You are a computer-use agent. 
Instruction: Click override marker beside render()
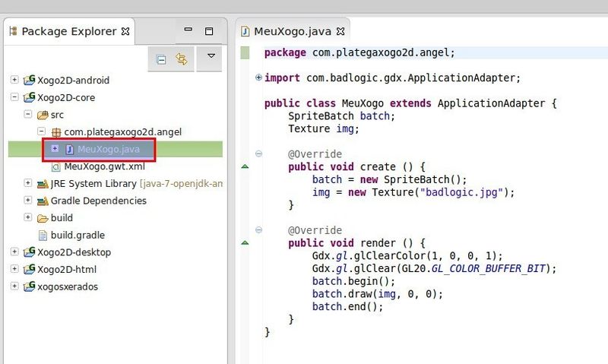point(245,242)
